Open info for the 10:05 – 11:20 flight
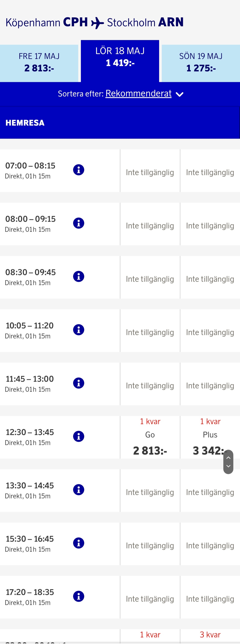This screenshot has width=240, height=644. pos(78,330)
